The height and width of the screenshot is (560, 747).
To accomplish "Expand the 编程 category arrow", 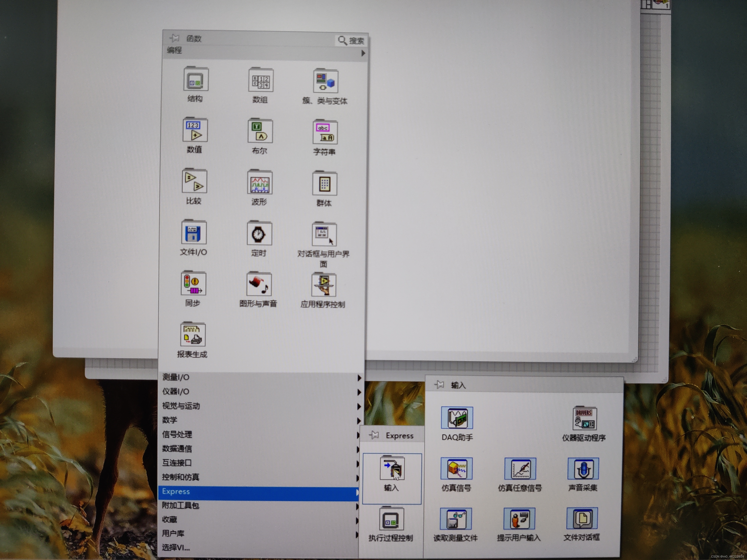I will point(363,53).
